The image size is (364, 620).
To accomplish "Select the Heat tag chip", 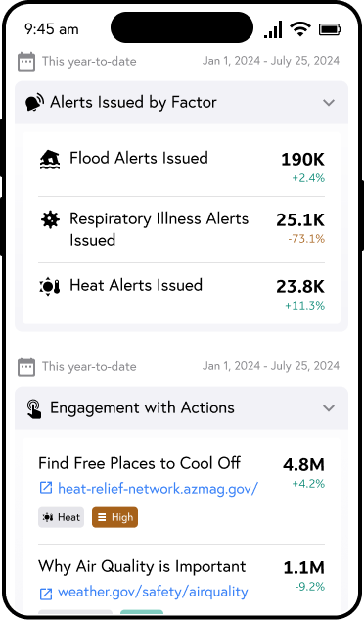I will point(62,517).
